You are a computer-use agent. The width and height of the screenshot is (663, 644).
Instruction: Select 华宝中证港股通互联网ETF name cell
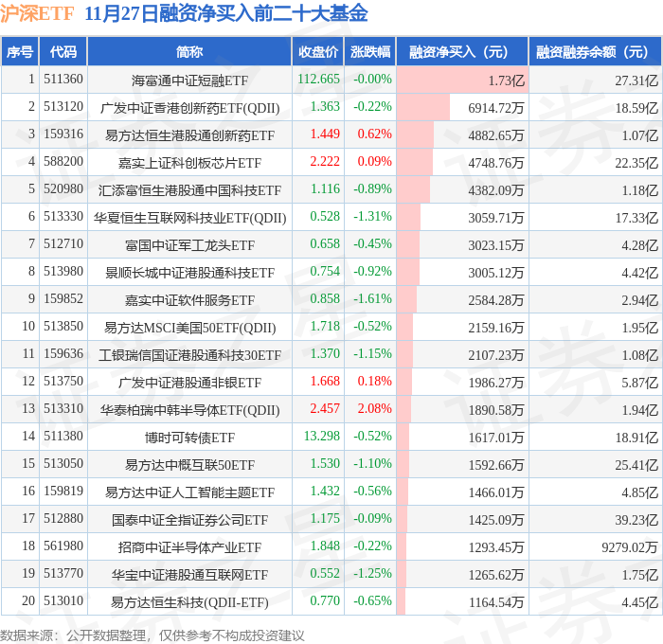click(x=189, y=575)
